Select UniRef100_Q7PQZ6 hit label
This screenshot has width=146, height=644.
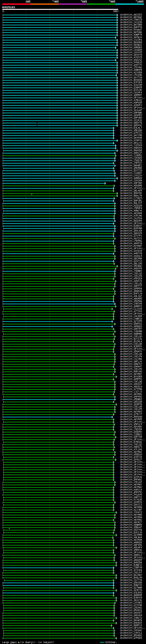click(x=131, y=638)
